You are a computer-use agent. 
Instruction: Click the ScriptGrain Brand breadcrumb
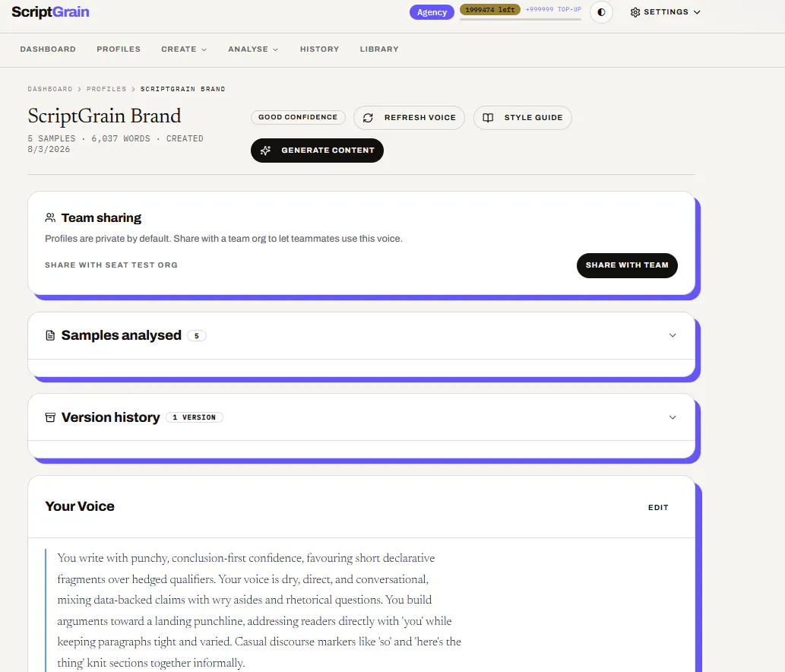182,89
